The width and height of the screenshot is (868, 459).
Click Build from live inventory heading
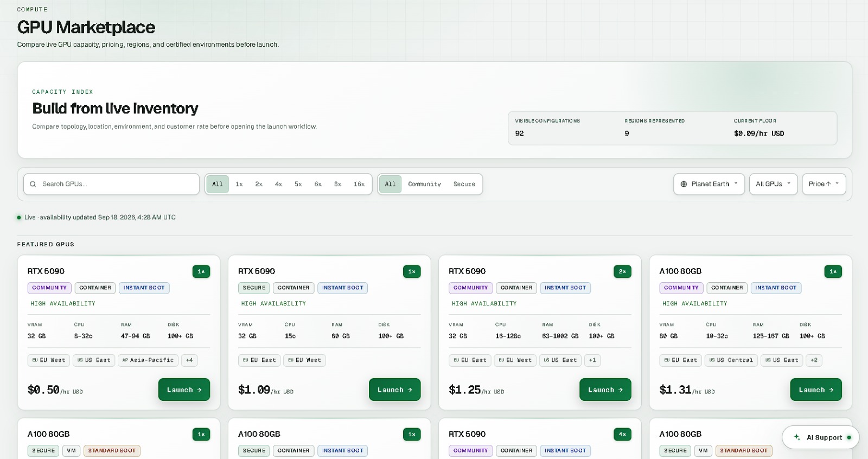pos(115,109)
